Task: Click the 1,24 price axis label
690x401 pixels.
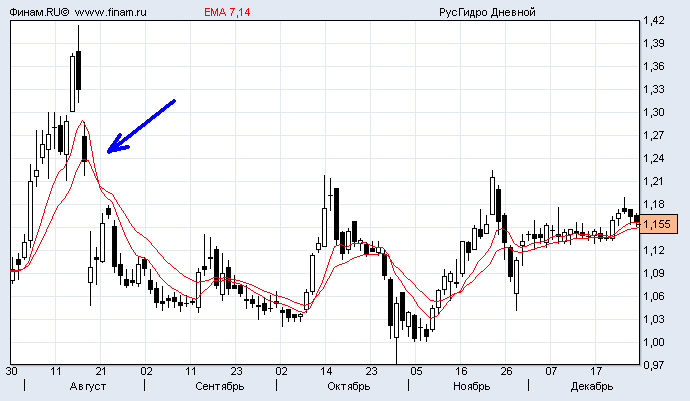Action: pos(655,158)
